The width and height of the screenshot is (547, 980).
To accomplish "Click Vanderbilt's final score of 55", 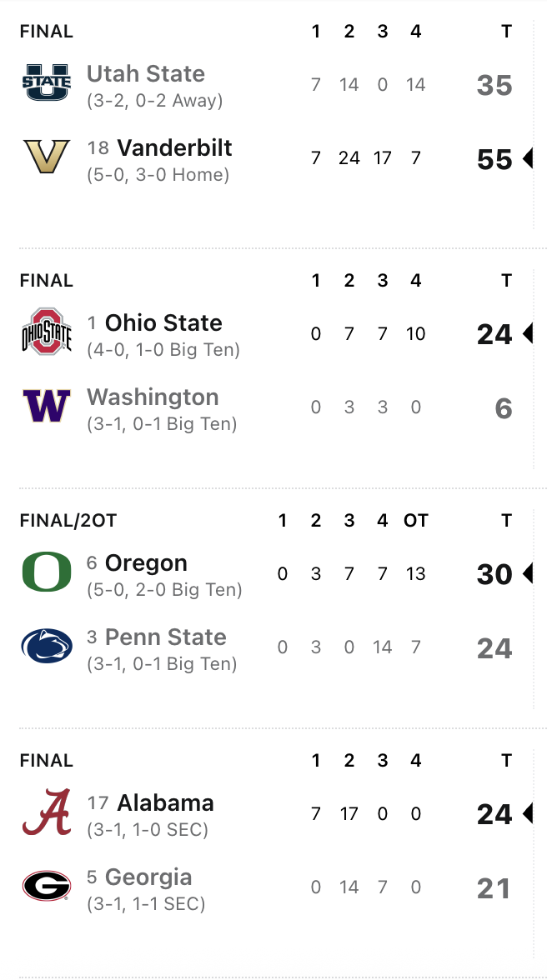I will coord(494,159).
